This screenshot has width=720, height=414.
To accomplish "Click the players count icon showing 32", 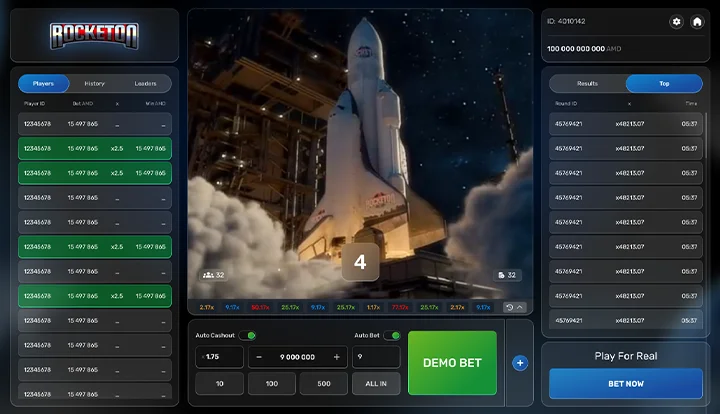I will click(x=214, y=275).
